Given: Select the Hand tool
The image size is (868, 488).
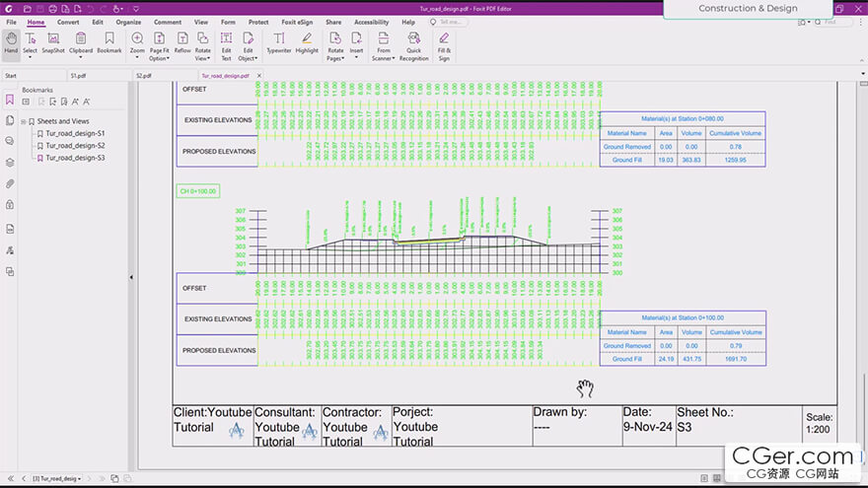Looking at the screenshot, I should 11,42.
